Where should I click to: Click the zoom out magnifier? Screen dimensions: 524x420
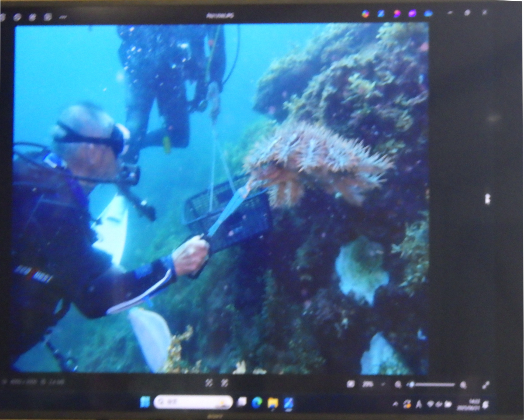pyautogui.click(x=398, y=385)
